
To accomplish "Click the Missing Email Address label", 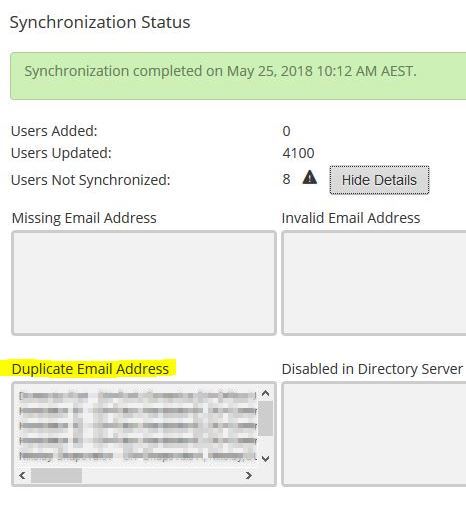I will 84,218.
